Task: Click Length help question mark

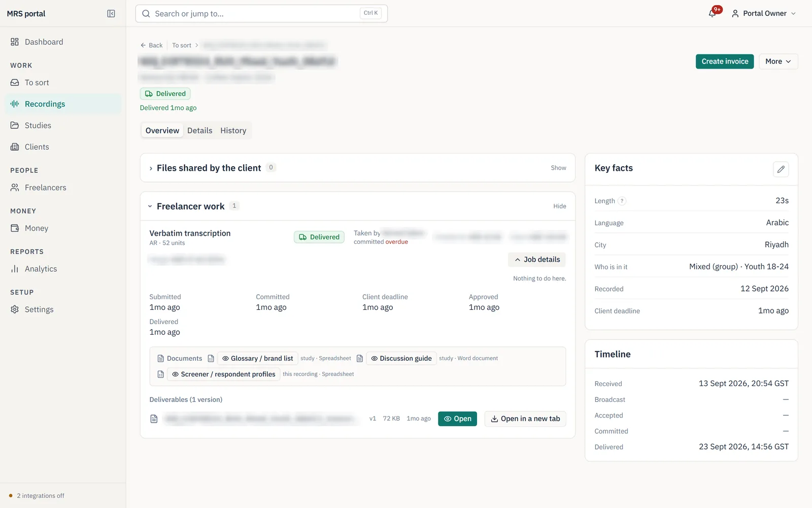Action: pos(622,201)
